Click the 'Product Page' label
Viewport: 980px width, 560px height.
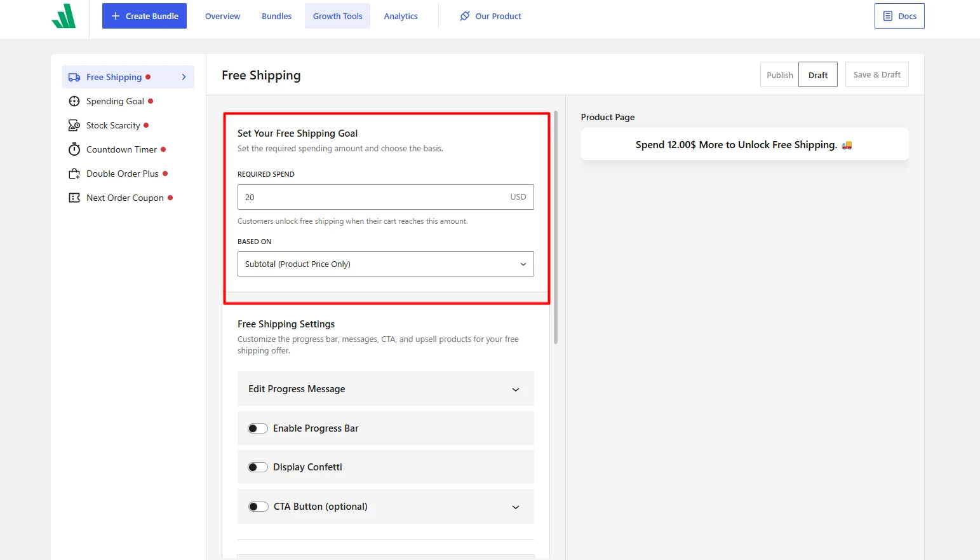click(608, 117)
